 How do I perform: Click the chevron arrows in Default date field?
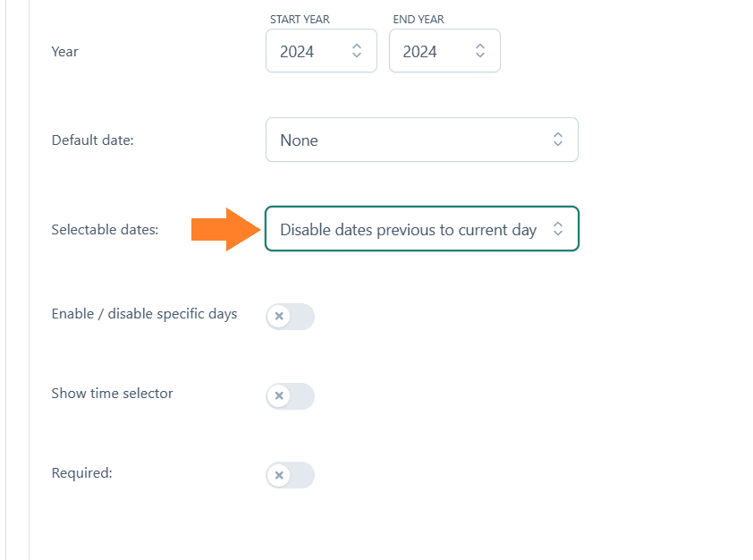coord(557,140)
